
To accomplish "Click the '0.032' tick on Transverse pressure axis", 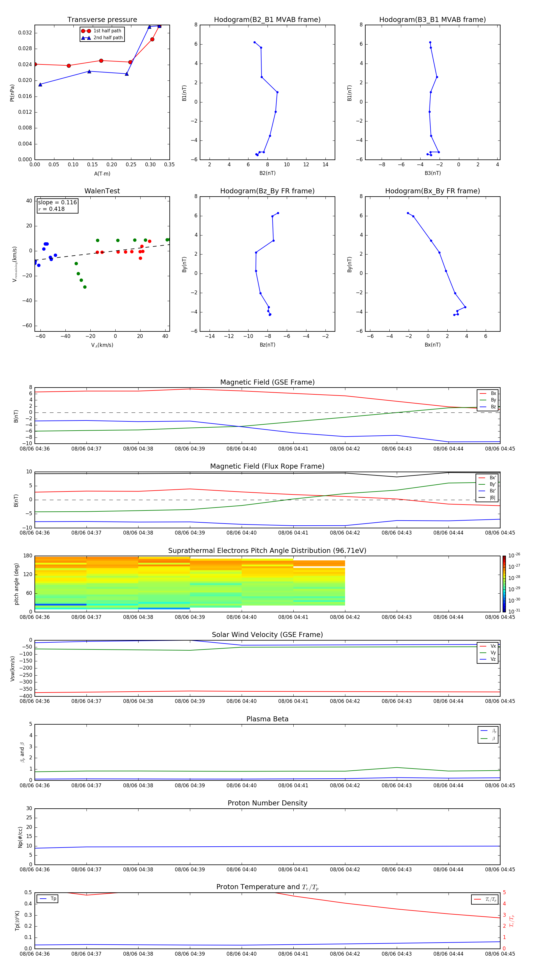I will 25,33.
